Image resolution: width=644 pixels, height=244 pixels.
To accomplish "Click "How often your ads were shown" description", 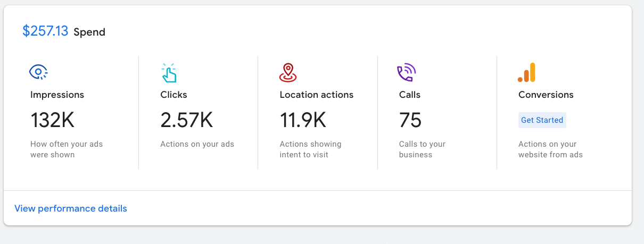I will coord(67,149).
